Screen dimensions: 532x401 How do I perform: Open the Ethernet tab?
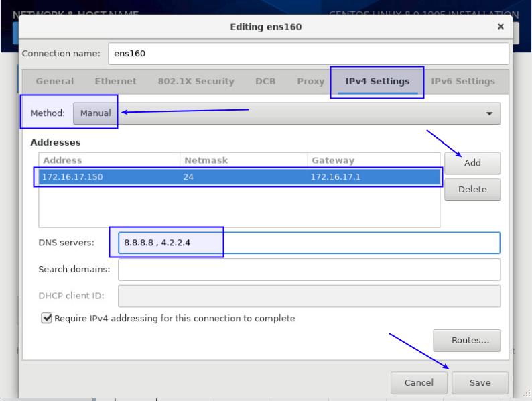point(115,81)
